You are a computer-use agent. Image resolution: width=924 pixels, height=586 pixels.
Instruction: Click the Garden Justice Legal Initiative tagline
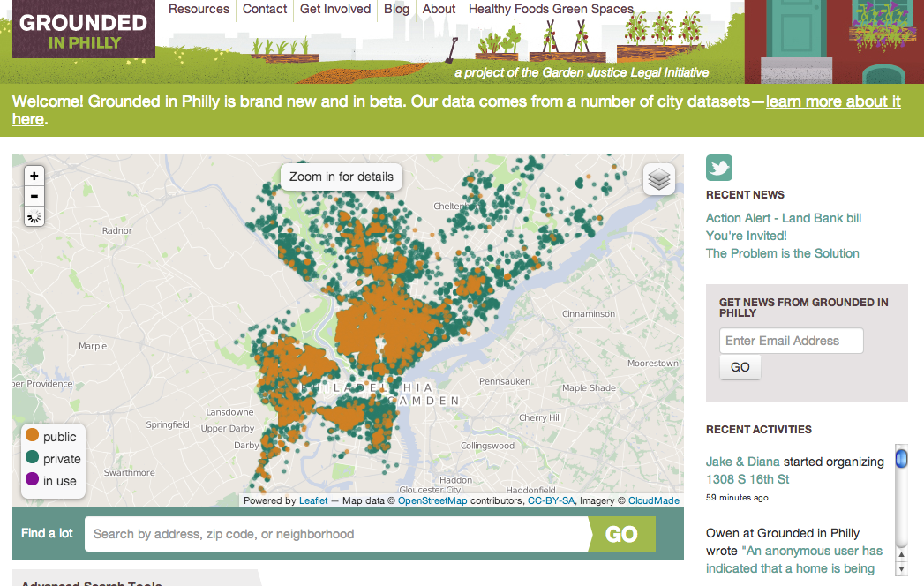[582, 72]
